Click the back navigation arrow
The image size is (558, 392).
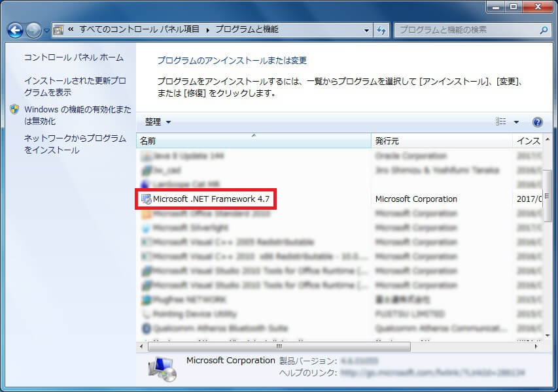pyautogui.click(x=14, y=30)
